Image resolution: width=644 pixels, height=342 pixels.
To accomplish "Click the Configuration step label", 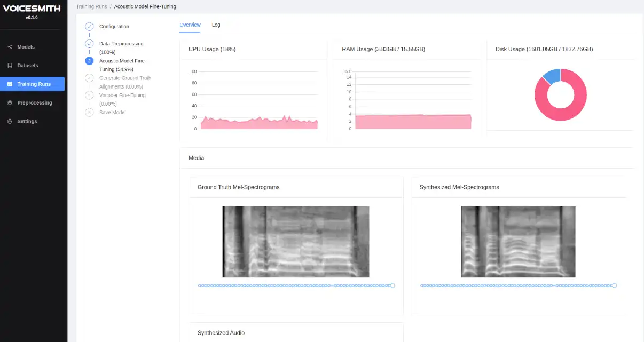I will click(x=114, y=27).
